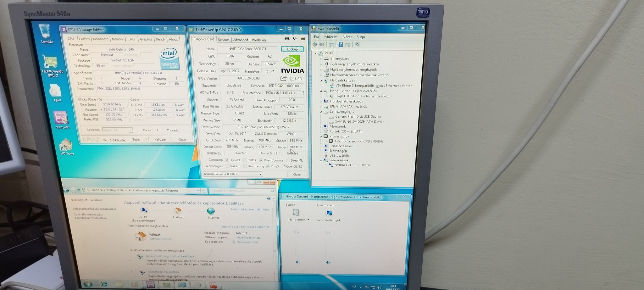The height and width of the screenshot is (290, 644).
Task: Open the Advanced tab in GPU-Z
Action: tap(241, 40)
